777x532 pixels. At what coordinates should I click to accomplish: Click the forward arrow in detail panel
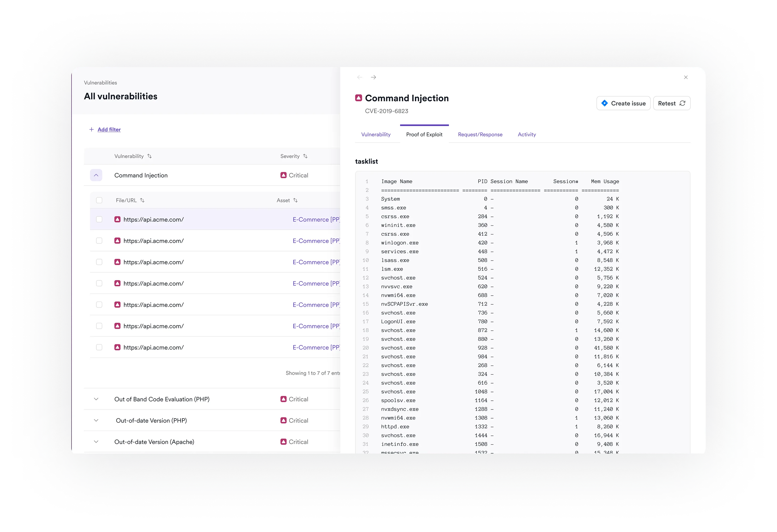(x=373, y=77)
